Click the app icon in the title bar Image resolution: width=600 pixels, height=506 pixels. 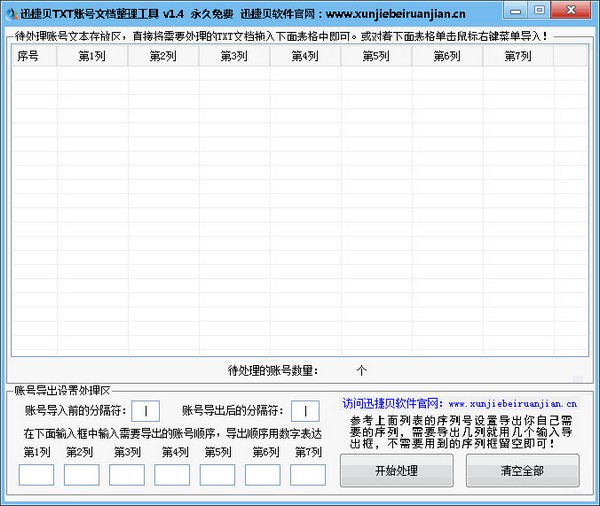pyautogui.click(x=12, y=14)
